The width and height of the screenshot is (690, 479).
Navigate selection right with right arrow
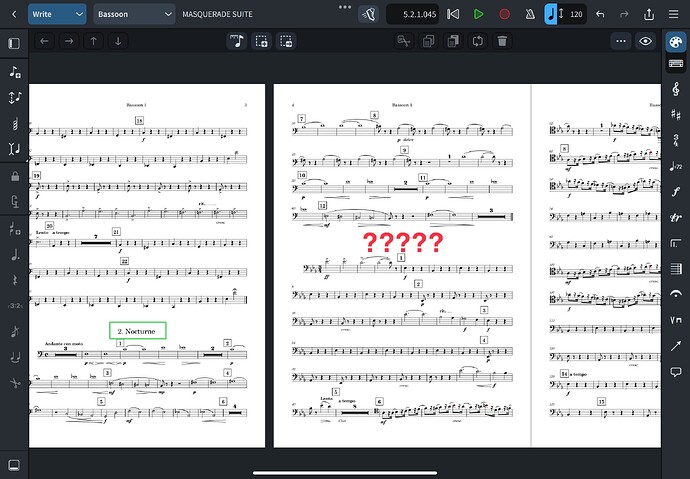69,41
